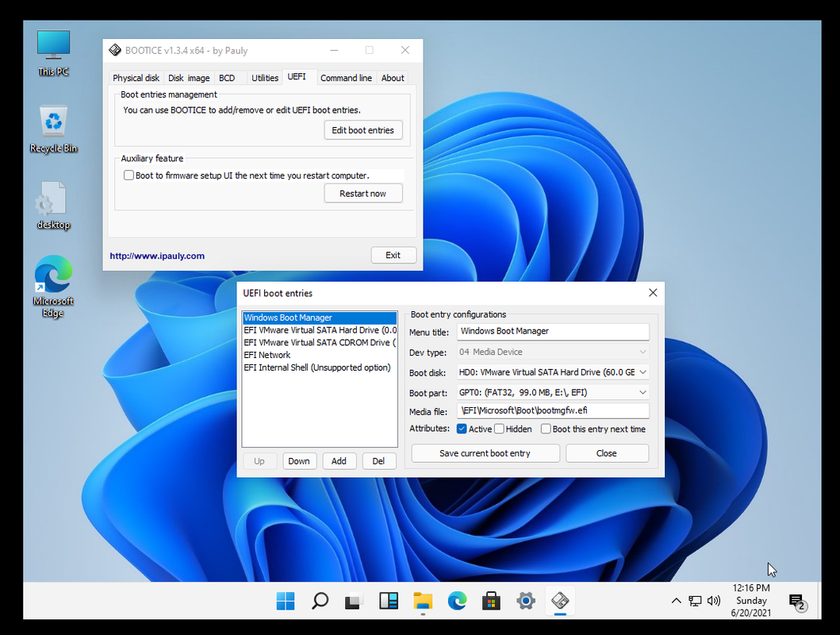The width and height of the screenshot is (840, 635).
Task: Select Windows Boot Manager list entry
Action: click(320, 317)
